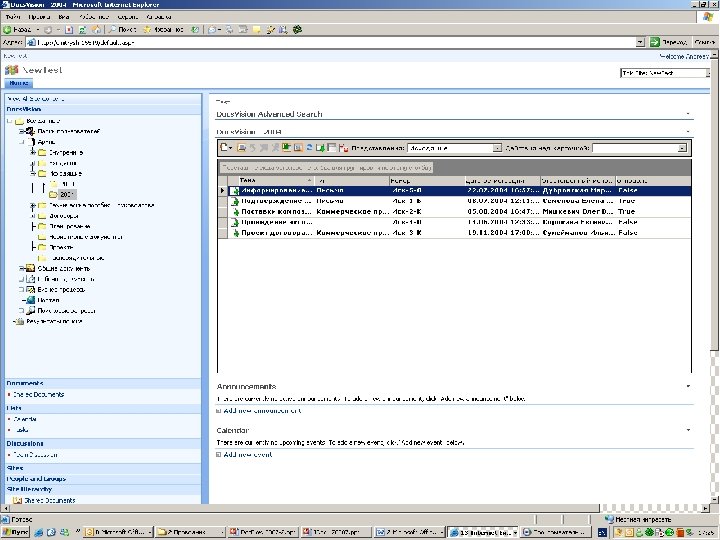Click the 'Add new event' link
Image resolution: width=720 pixels, height=540 pixels.
coord(248,455)
